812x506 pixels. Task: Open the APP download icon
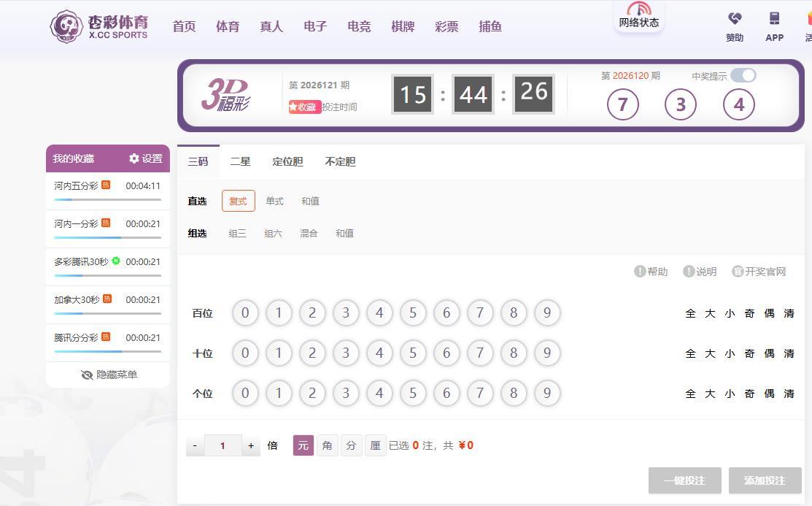pos(774,19)
